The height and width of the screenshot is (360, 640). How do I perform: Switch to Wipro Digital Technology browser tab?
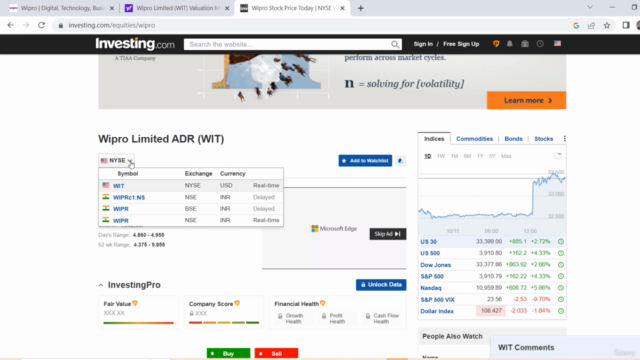click(x=62, y=8)
